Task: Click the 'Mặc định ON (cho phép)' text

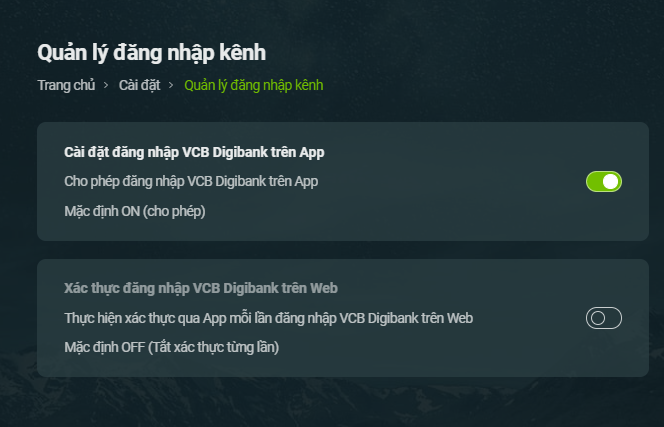Action: [x=134, y=211]
